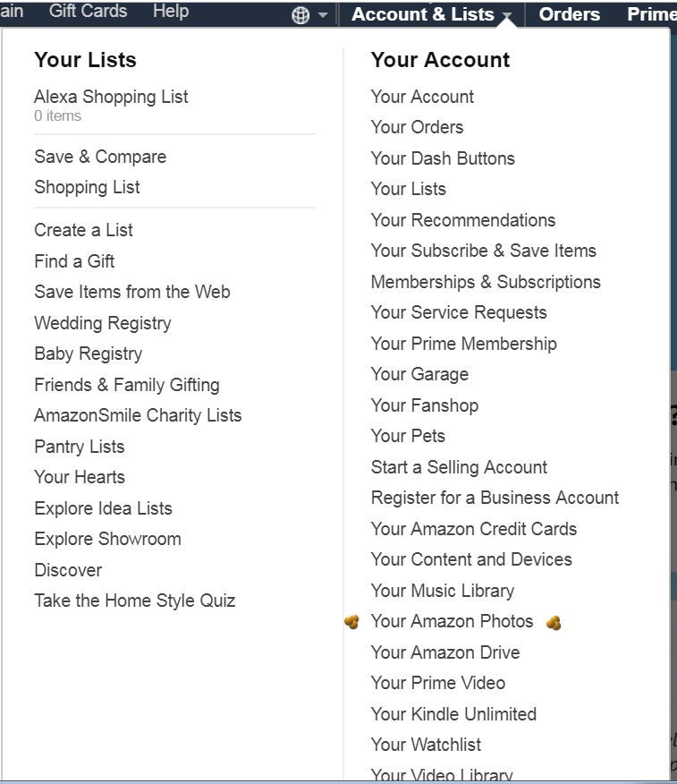Click the globe language icon

300,15
